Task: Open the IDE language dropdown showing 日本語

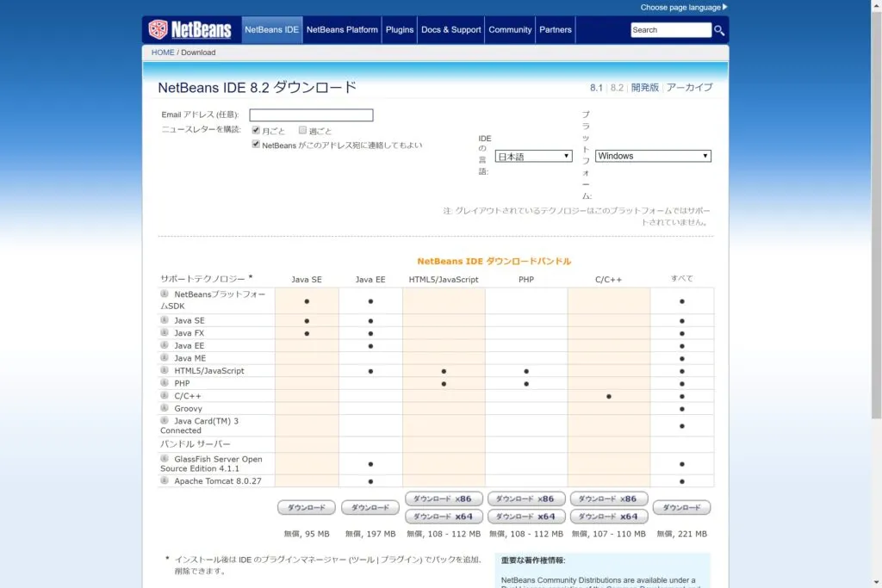Action: (533, 156)
